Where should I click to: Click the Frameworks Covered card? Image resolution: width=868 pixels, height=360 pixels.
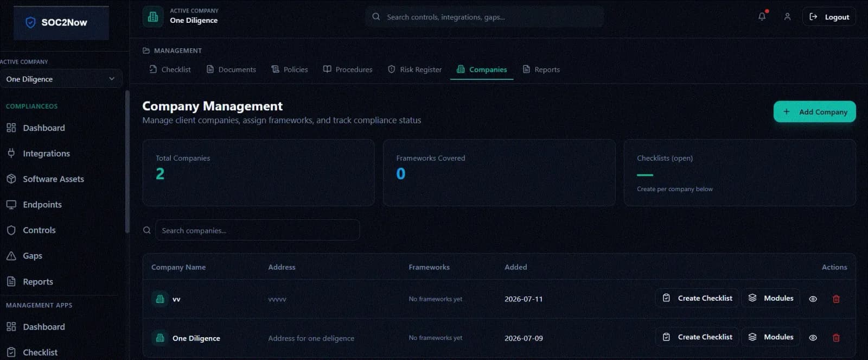click(499, 172)
